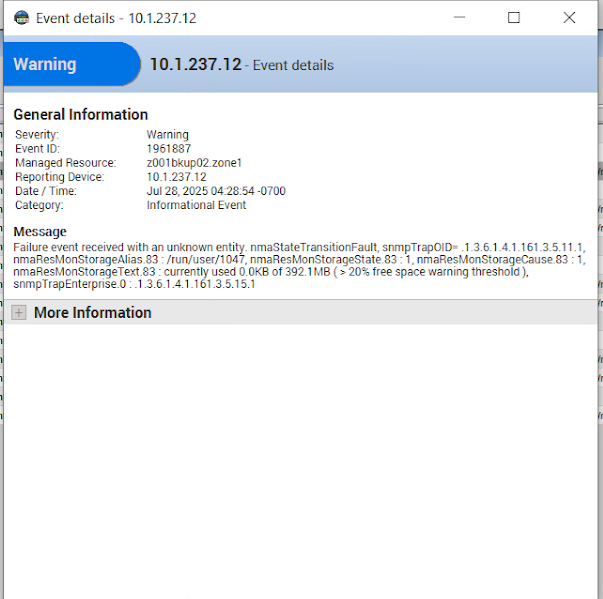Click the Severity value Warning
Image resolution: width=603 pixels, height=599 pixels.
167,135
